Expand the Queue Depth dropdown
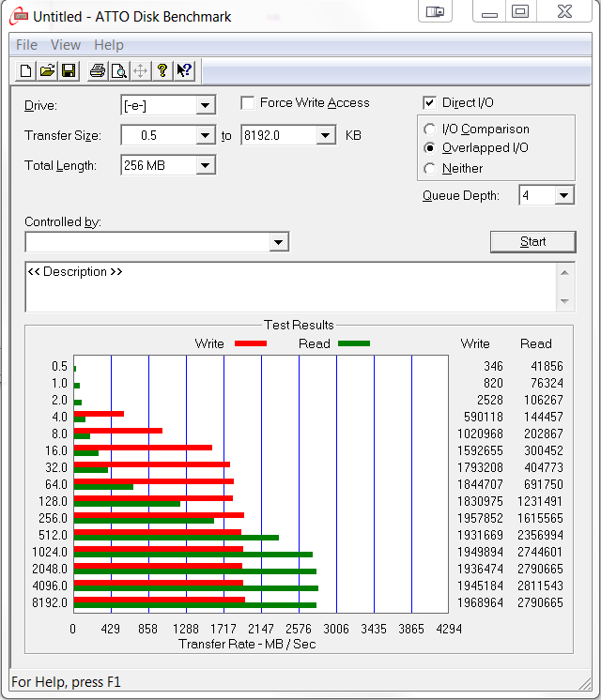The width and height of the screenshot is (601, 700). click(x=563, y=196)
